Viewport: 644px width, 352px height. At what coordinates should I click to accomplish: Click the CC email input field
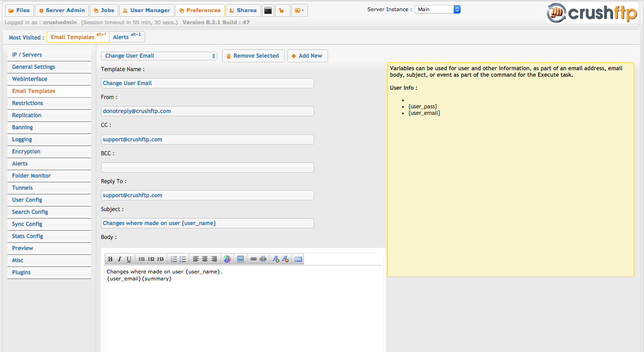[208, 139]
